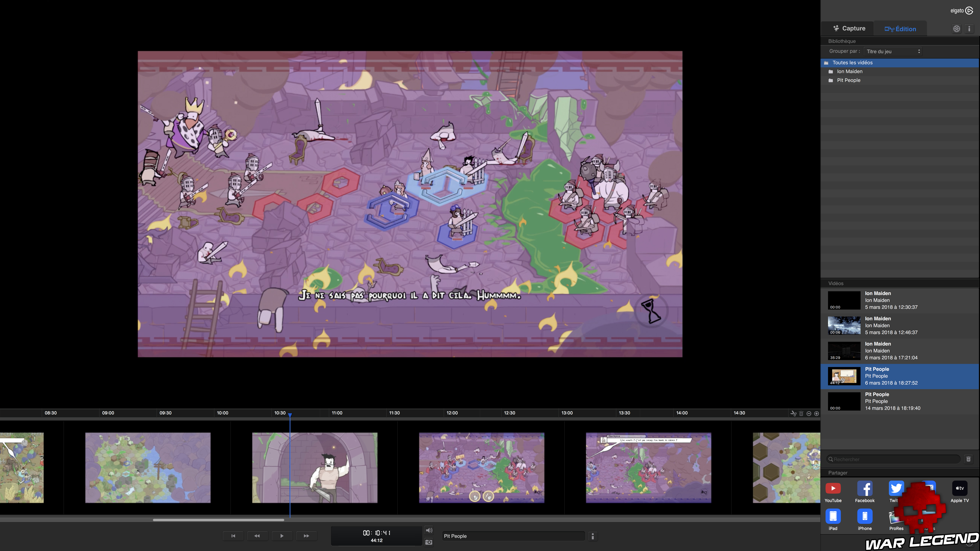Click the timeline trash delete icon
Viewport: 980px width, 551px height.
[x=801, y=413]
